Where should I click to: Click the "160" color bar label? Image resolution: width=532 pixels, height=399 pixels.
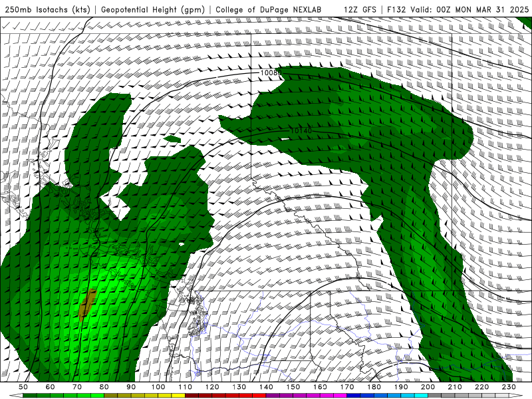[x=320, y=387]
